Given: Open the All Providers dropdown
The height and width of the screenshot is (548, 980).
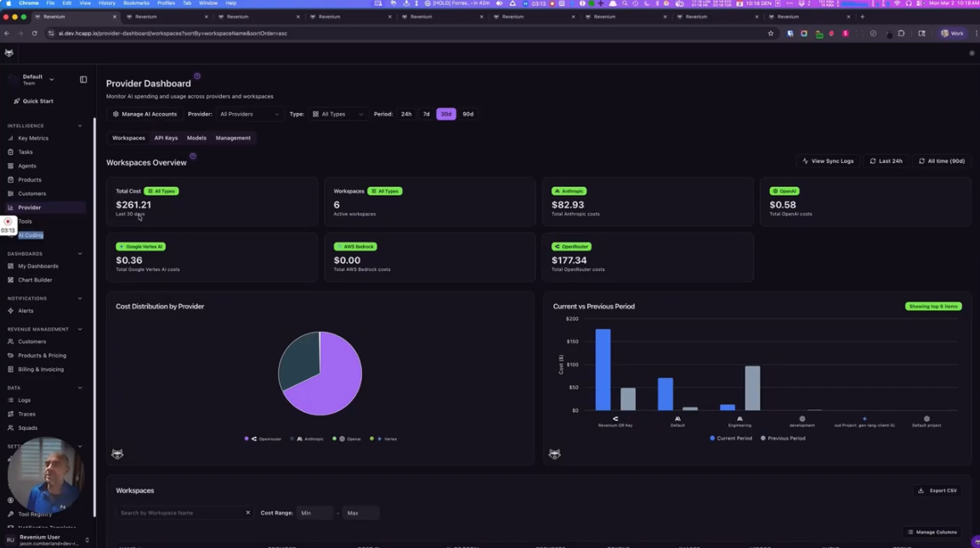Looking at the screenshot, I should 247,113.
